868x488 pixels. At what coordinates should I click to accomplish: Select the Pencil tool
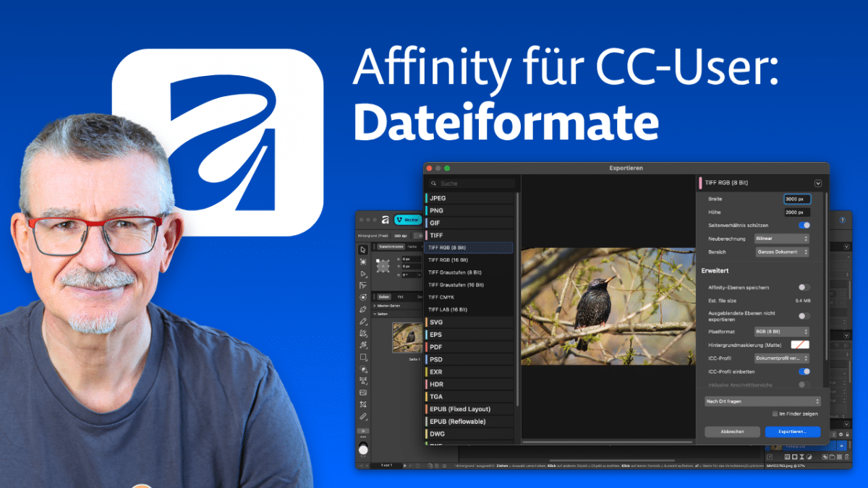pos(363,321)
